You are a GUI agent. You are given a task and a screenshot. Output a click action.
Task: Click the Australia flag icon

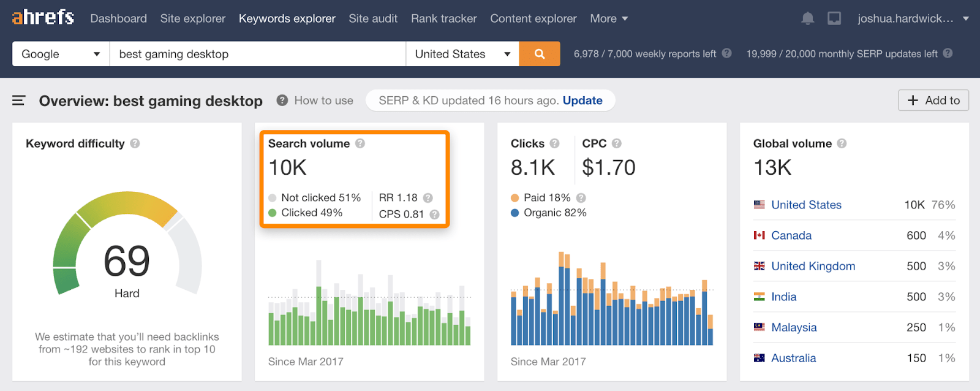pos(759,358)
